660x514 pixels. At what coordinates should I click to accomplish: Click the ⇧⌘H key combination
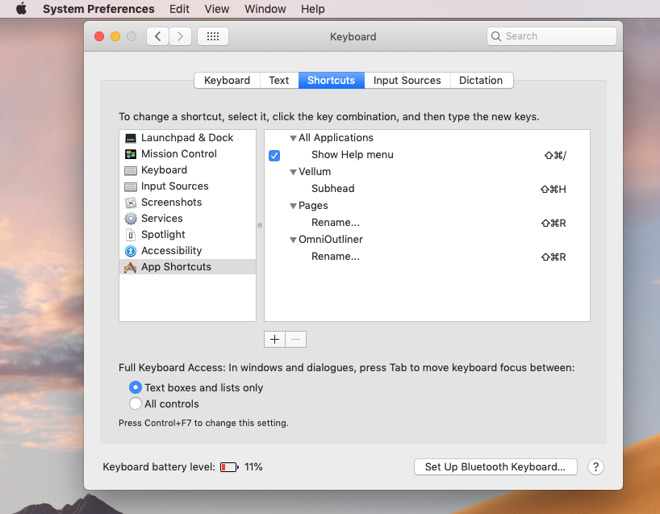[553, 189]
